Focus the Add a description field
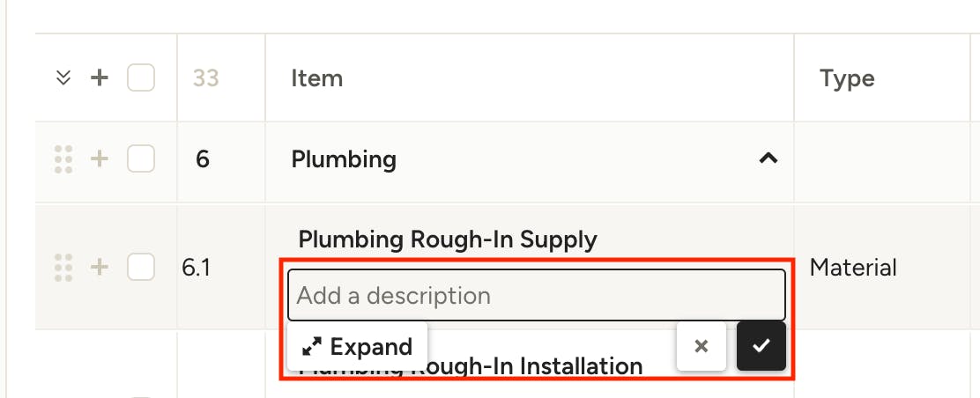Viewport: 980px width, 398px height. (x=536, y=295)
